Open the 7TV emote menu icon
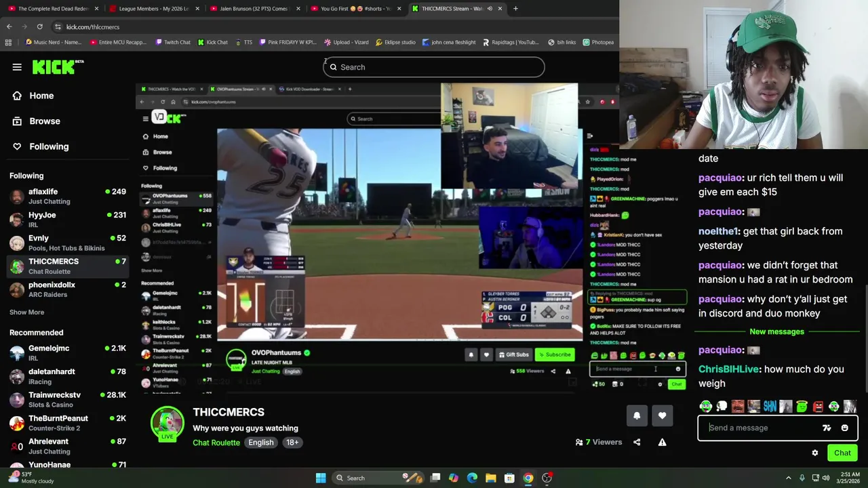868x488 pixels. [827, 428]
